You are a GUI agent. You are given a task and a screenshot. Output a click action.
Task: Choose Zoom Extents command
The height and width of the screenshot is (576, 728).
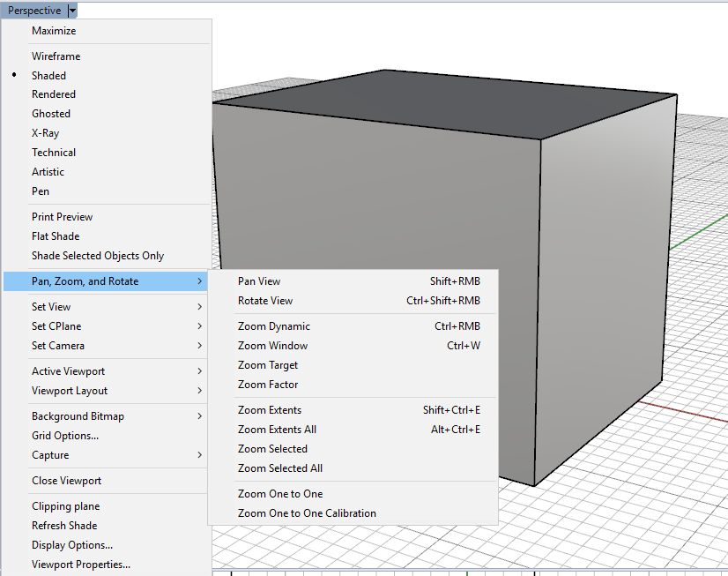point(353,410)
